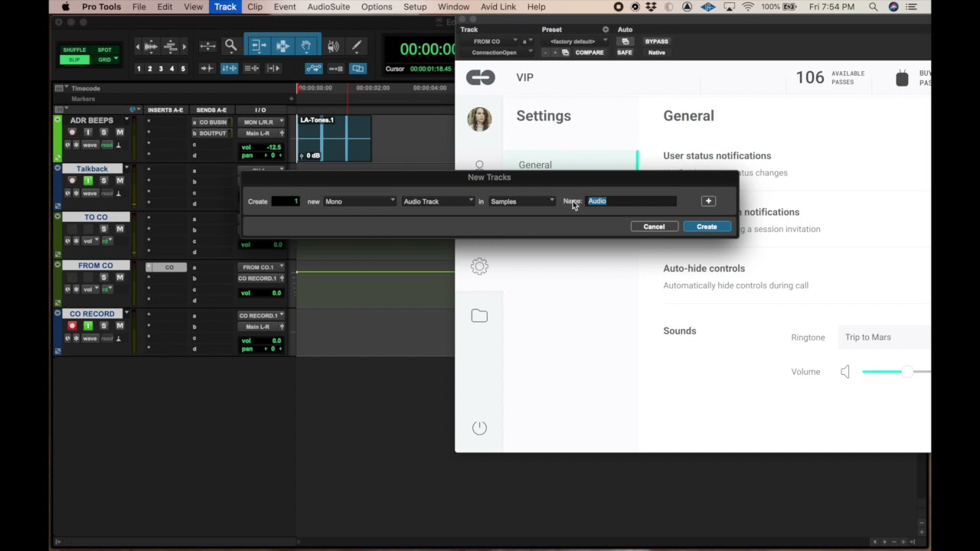Viewport: 980px width, 551px height.
Task: Select the Trim tool
Action: pos(259,47)
